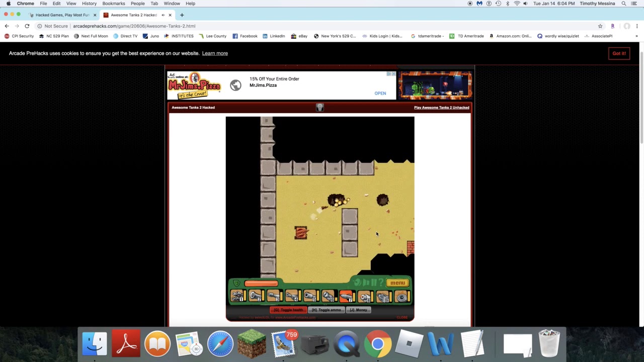The width and height of the screenshot is (644, 362).
Task: Open the NC 529 Plan bookmark
Action: point(54,36)
